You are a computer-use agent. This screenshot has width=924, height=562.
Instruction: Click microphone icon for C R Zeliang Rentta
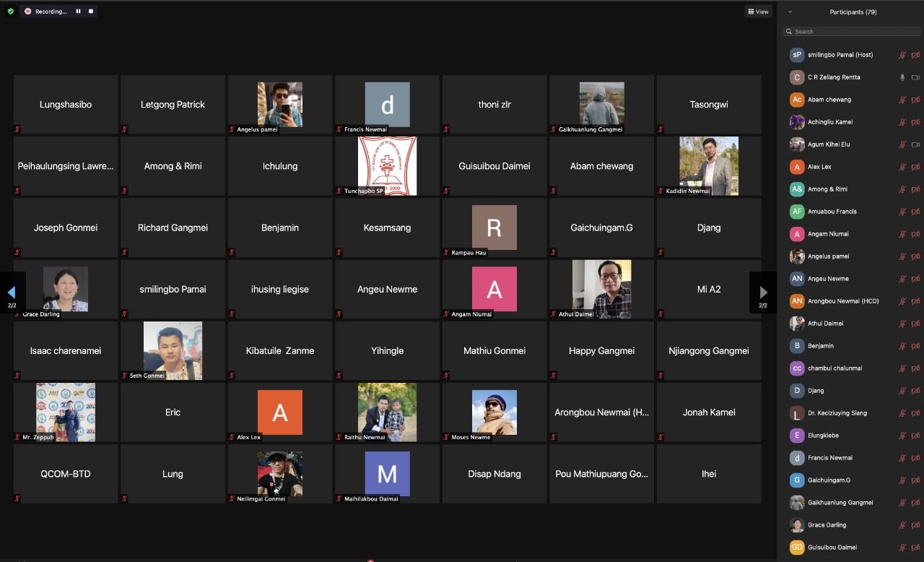pos(902,77)
